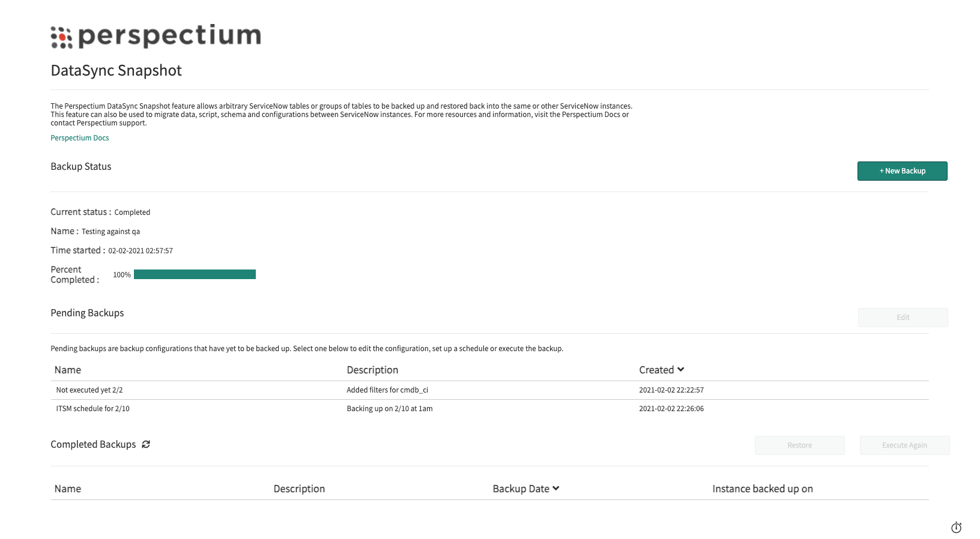This screenshot has height=539, width=980.
Task: Create a New Backup
Action: pyautogui.click(x=903, y=171)
